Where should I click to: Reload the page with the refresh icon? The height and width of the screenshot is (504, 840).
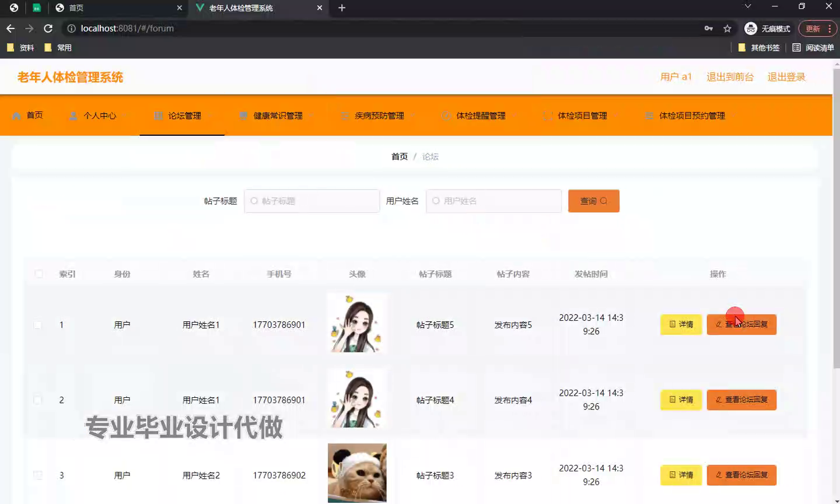(x=48, y=28)
